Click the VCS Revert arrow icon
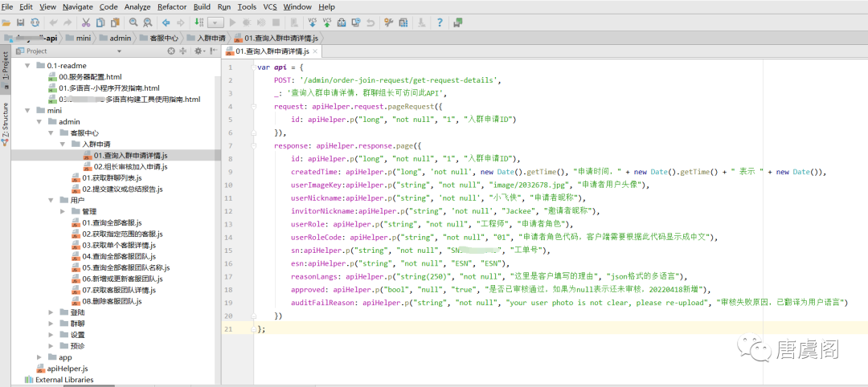The height and width of the screenshot is (387, 868). click(x=371, y=22)
